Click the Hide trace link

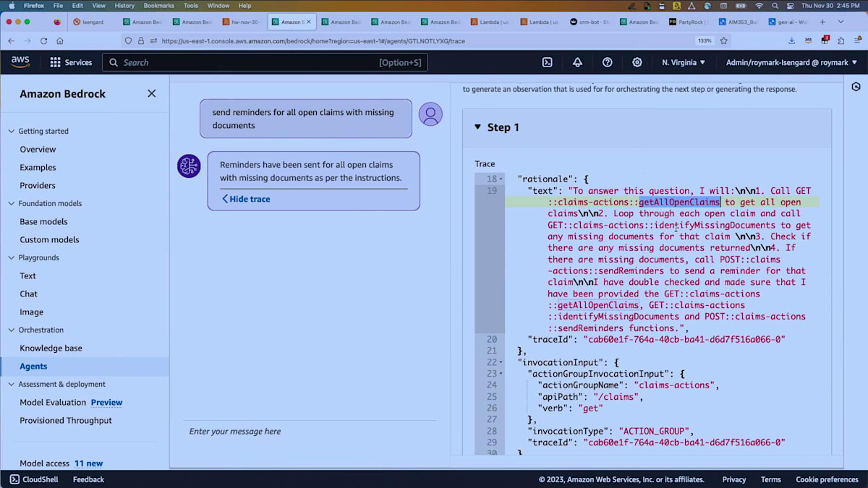[246, 199]
